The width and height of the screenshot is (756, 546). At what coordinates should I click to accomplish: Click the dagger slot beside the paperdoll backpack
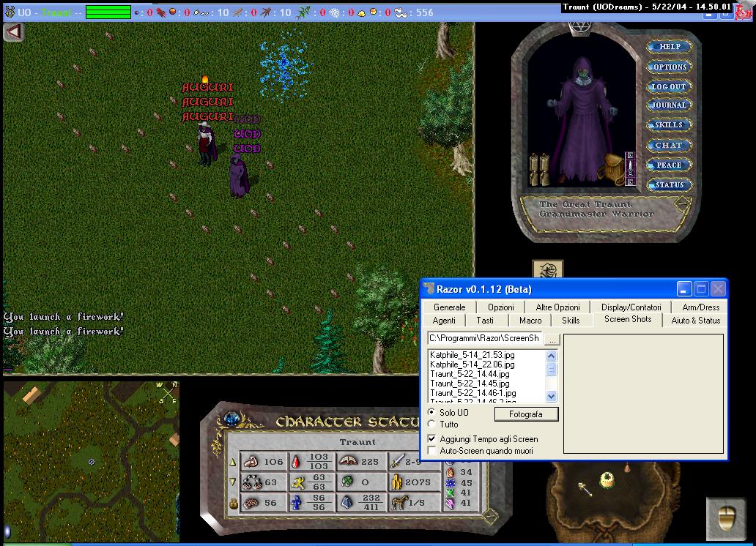coord(630,168)
